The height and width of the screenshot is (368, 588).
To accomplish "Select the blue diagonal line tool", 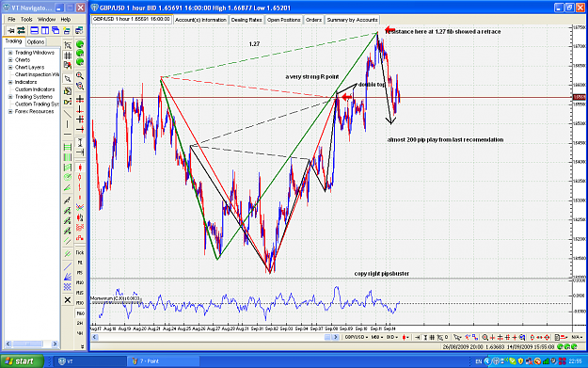I will [68, 266].
